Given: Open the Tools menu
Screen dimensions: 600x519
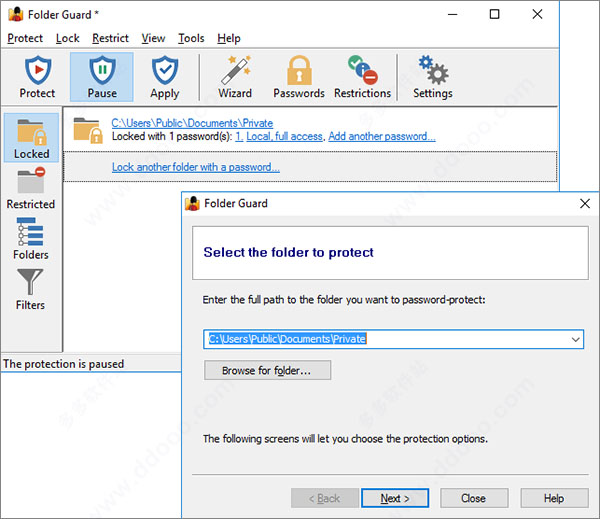Looking at the screenshot, I should coord(191,38).
